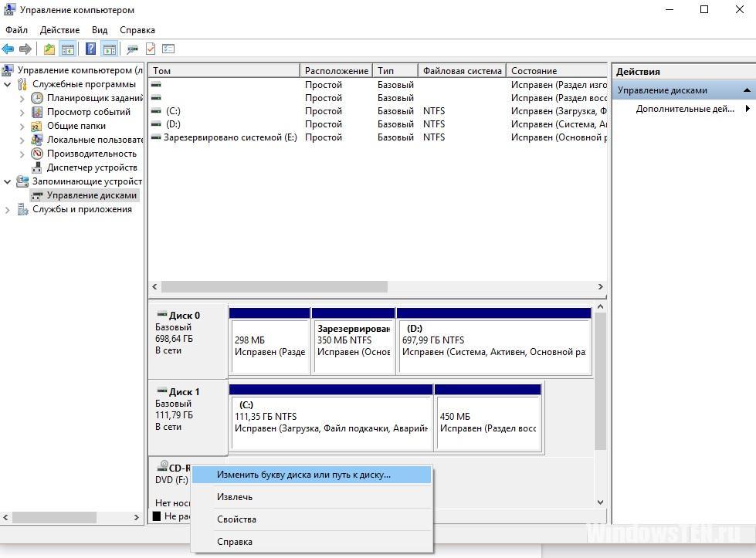
Task: Sort by the Состояние column header
Action: pos(557,70)
